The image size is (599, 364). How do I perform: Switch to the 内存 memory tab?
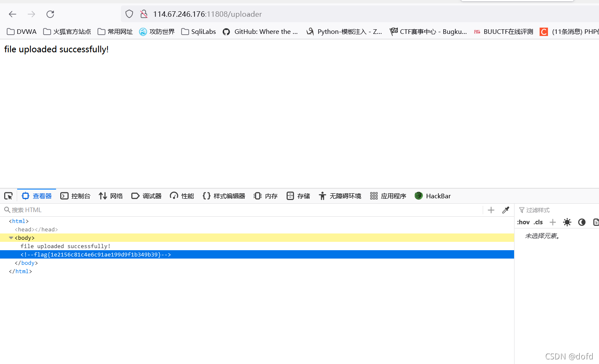click(x=266, y=196)
